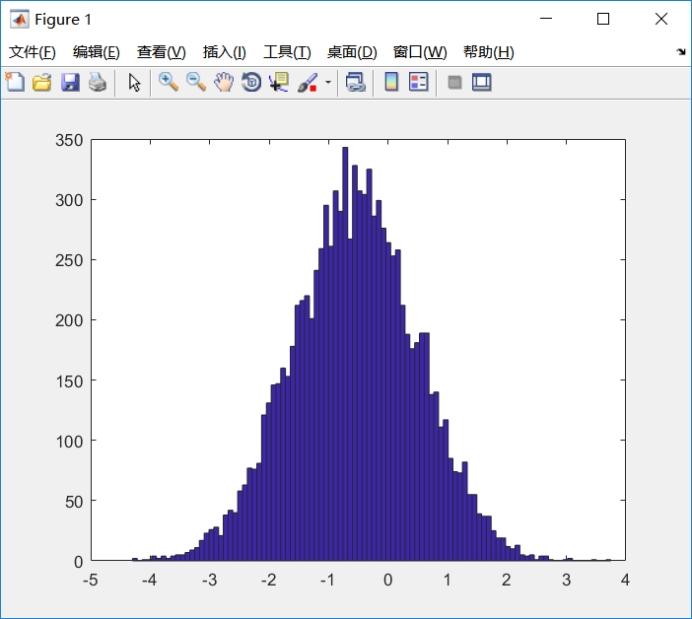Save the figure using the floppy disk icon
The image size is (692, 619).
tap(70, 83)
